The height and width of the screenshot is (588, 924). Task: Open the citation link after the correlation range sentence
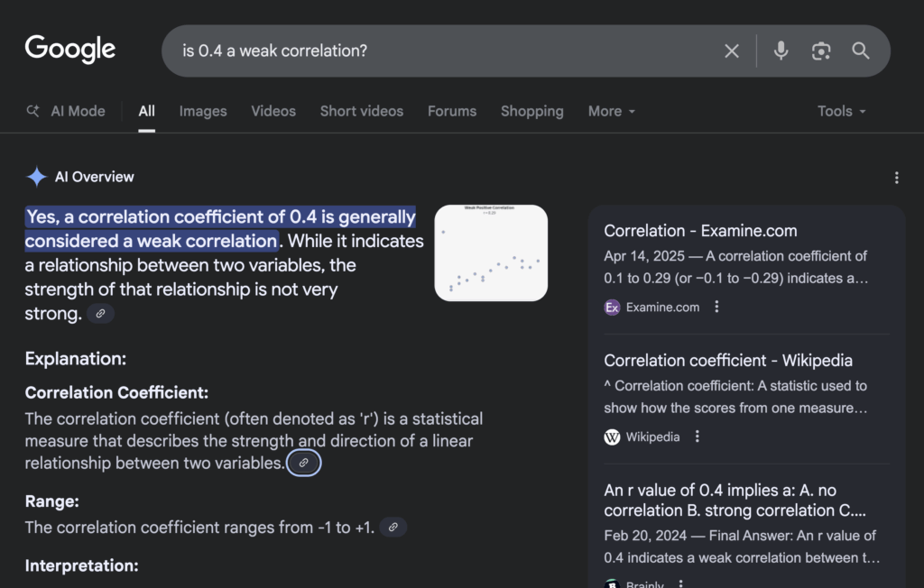click(393, 527)
